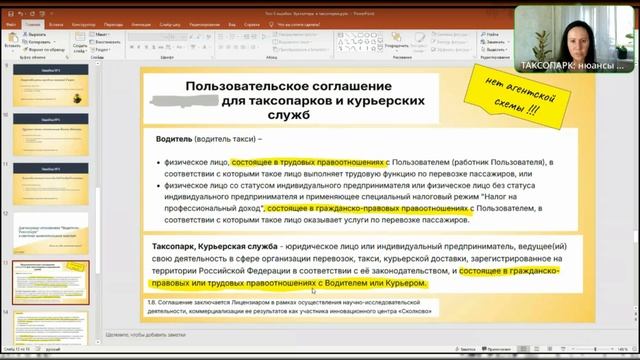640x360 pixels.
Task: Activate the Format Painter (Формат по образцу)
Action: [44, 50]
